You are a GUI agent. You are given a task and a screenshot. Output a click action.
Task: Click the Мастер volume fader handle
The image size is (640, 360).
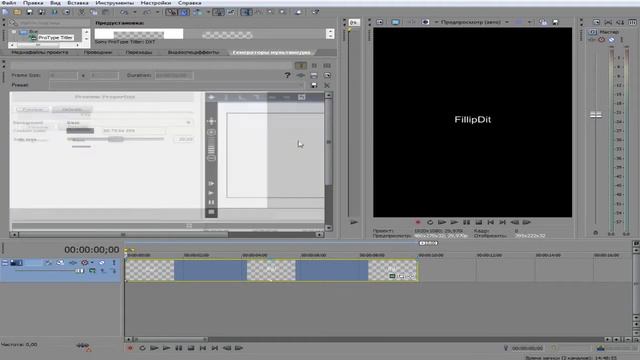[x=596, y=115]
